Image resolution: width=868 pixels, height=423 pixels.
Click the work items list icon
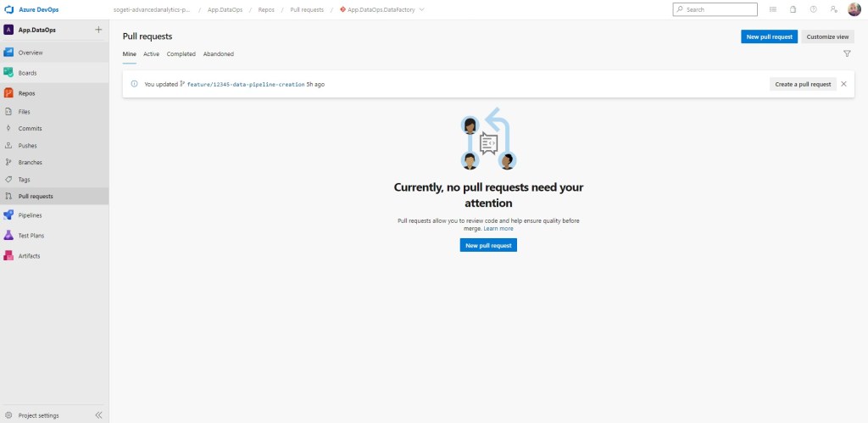pos(772,9)
